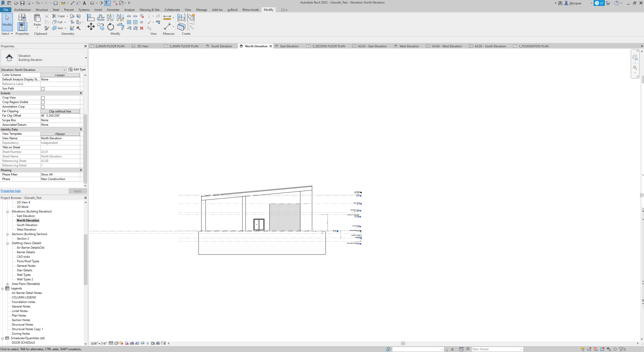644x352 pixels.
Task: Open the East Elevation view tab
Action: [x=289, y=46]
